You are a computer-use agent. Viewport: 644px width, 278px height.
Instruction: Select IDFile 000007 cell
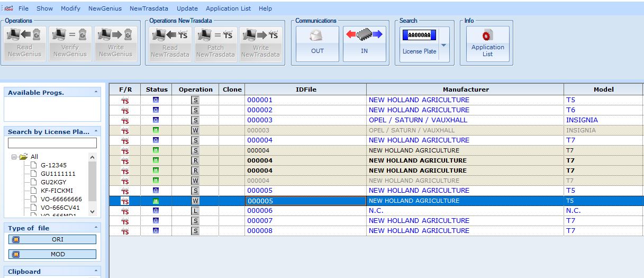(305, 220)
